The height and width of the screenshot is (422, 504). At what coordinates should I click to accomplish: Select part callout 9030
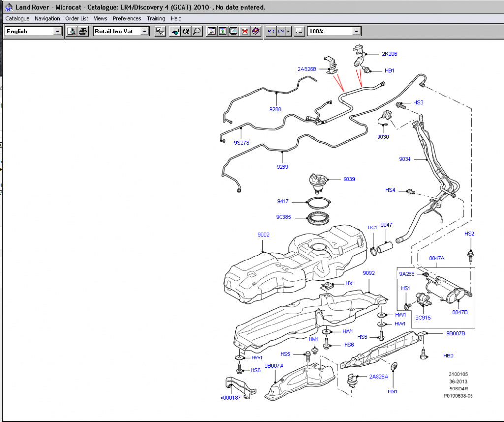pos(383,137)
